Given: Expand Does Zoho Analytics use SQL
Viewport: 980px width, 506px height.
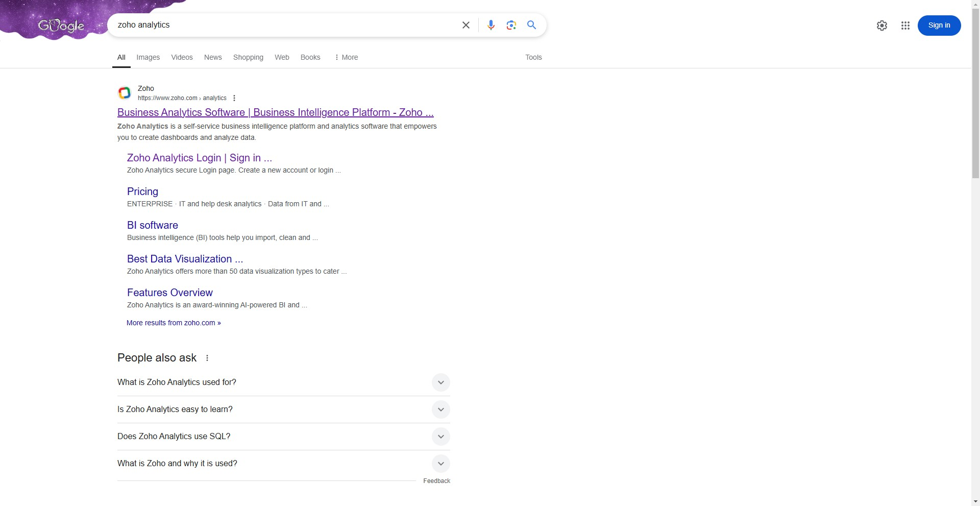Looking at the screenshot, I should 283,437.
